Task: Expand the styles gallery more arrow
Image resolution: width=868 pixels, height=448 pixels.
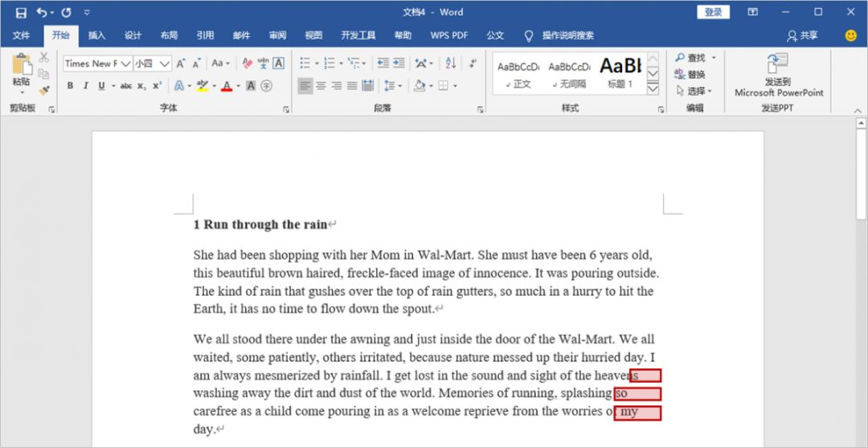Action: click(653, 88)
